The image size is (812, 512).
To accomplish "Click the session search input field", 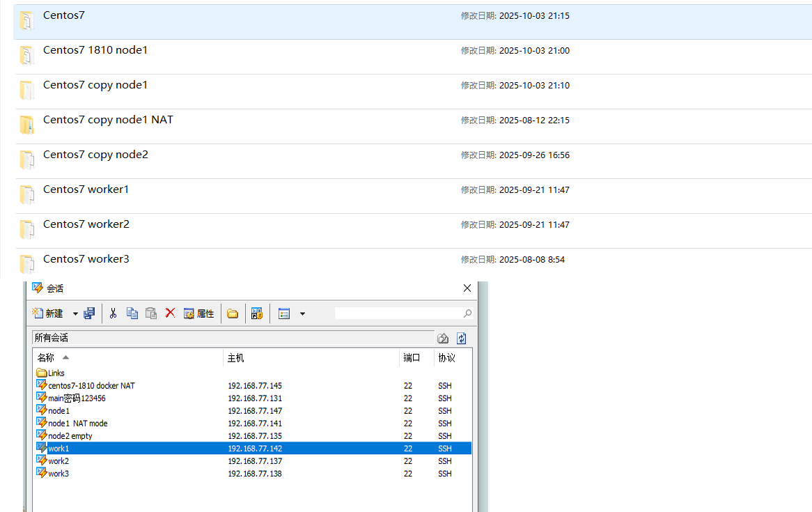I will (397, 313).
